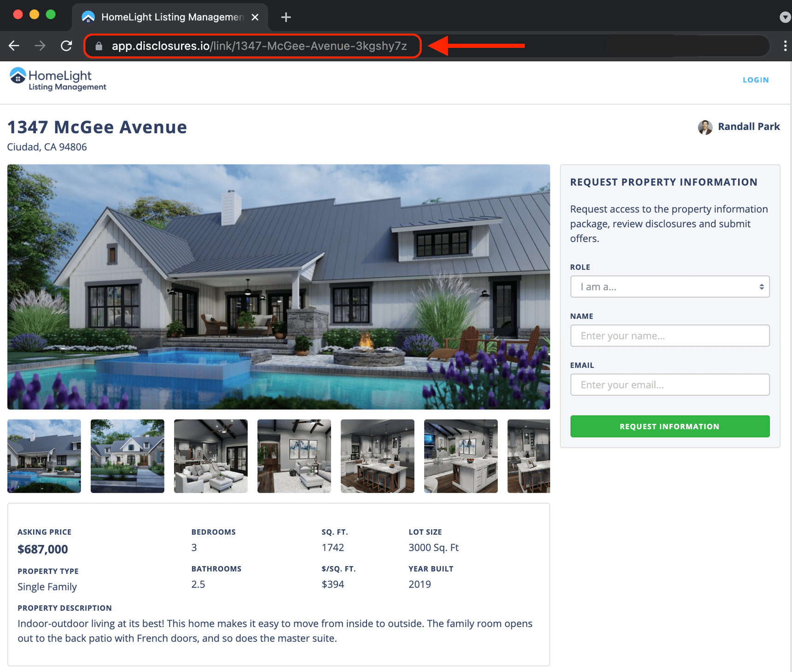Click the red macOS close button

pyautogui.click(x=18, y=14)
